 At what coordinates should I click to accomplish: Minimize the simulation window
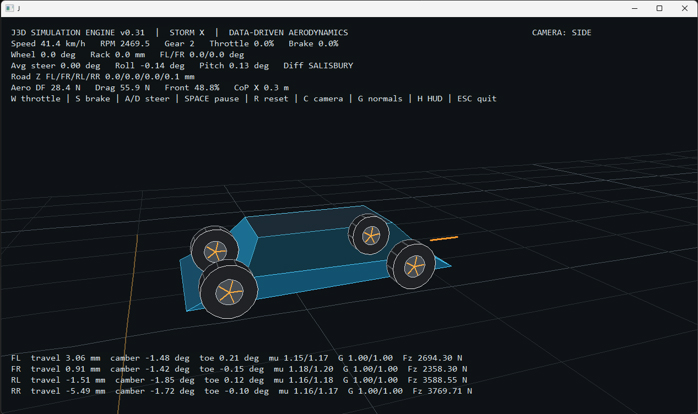point(634,8)
